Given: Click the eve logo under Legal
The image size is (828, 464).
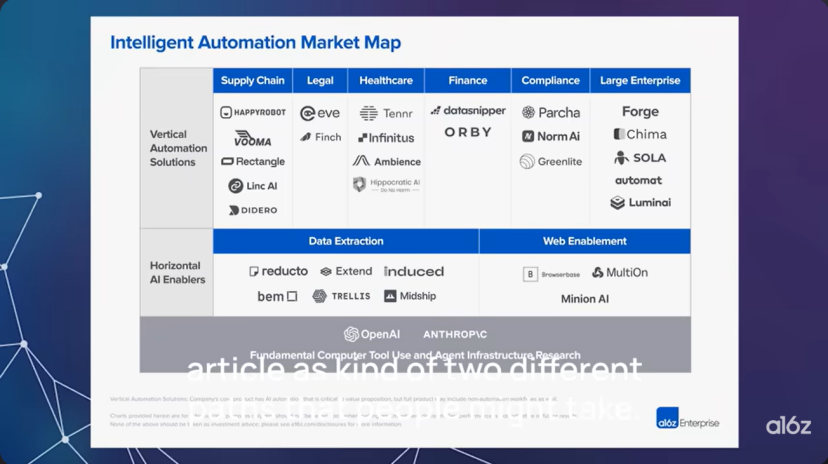Looking at the screenshot, I should tap(320, 113).
